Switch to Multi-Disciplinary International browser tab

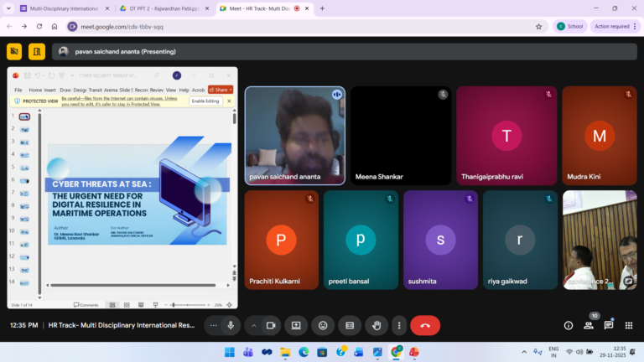(64, 8)
